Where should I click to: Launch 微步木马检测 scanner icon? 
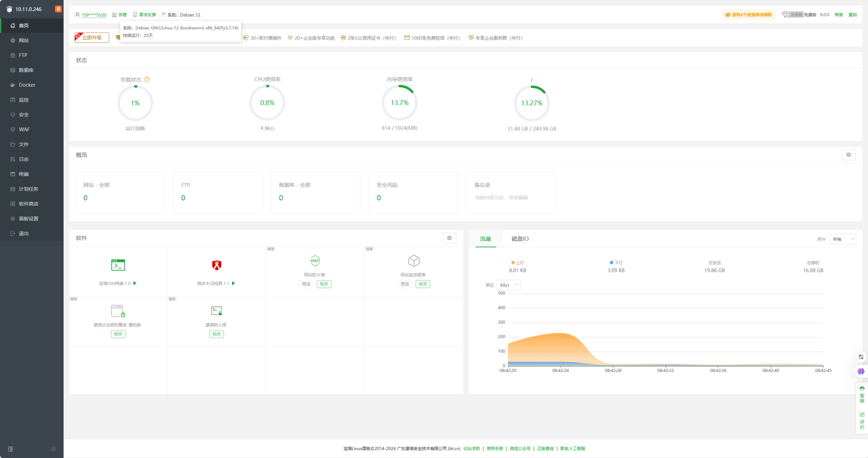click(217, 265)
